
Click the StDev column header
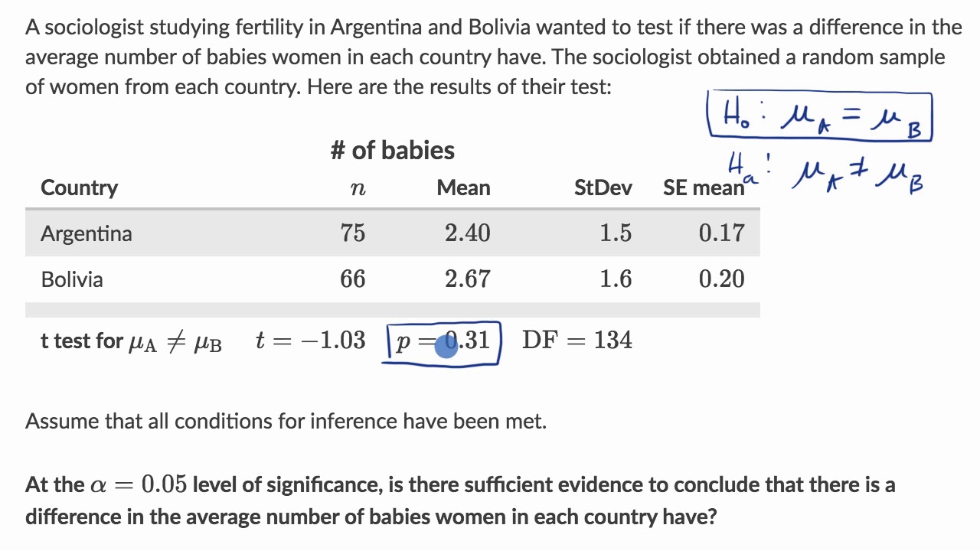pos(603,187)
